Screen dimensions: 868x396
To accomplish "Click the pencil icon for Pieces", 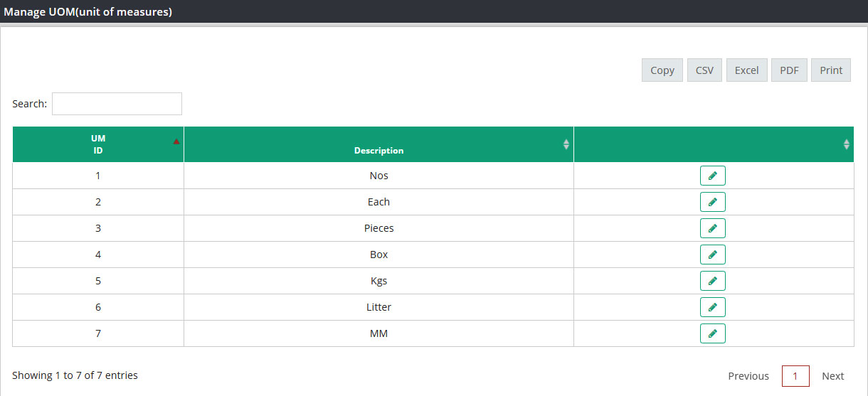I will point(712,228).
